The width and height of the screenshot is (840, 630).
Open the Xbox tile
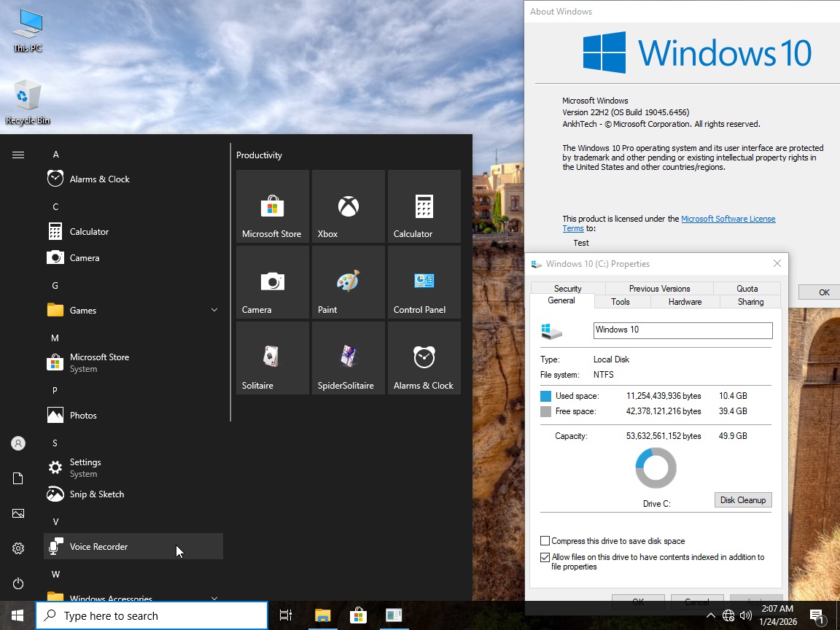pos(348,206)
